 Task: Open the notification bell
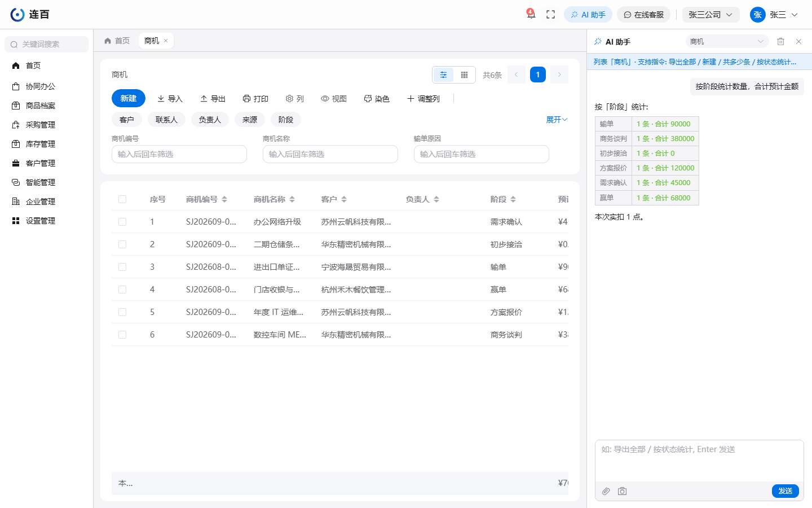tap(531, 15)
